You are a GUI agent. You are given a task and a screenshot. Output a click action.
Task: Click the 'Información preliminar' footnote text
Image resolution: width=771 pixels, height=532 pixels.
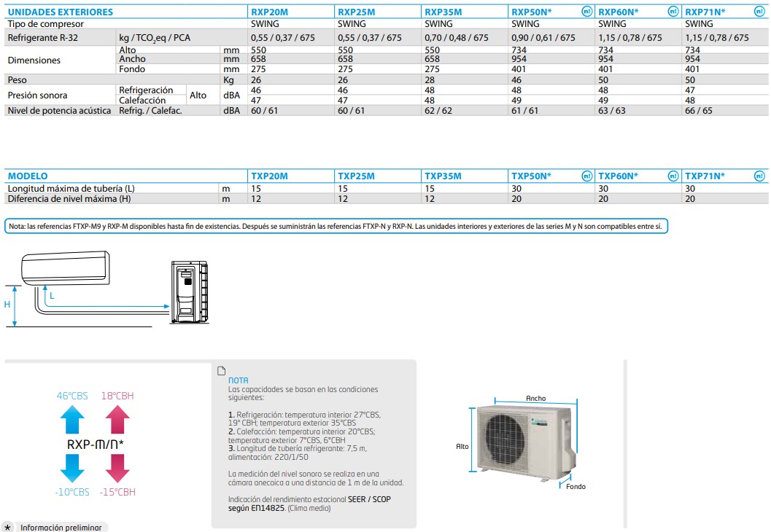(61, 528)
